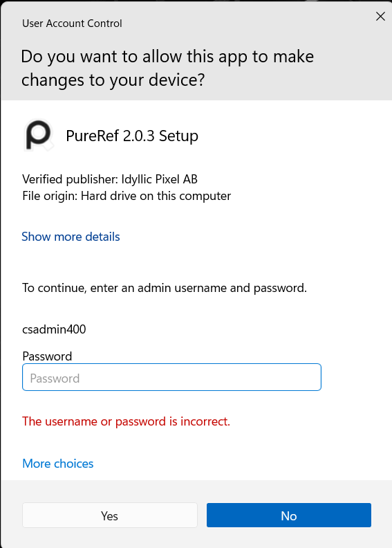Screen dimensions: 392x548
Task: Deny the request with the No button
Action: [289, 515]
